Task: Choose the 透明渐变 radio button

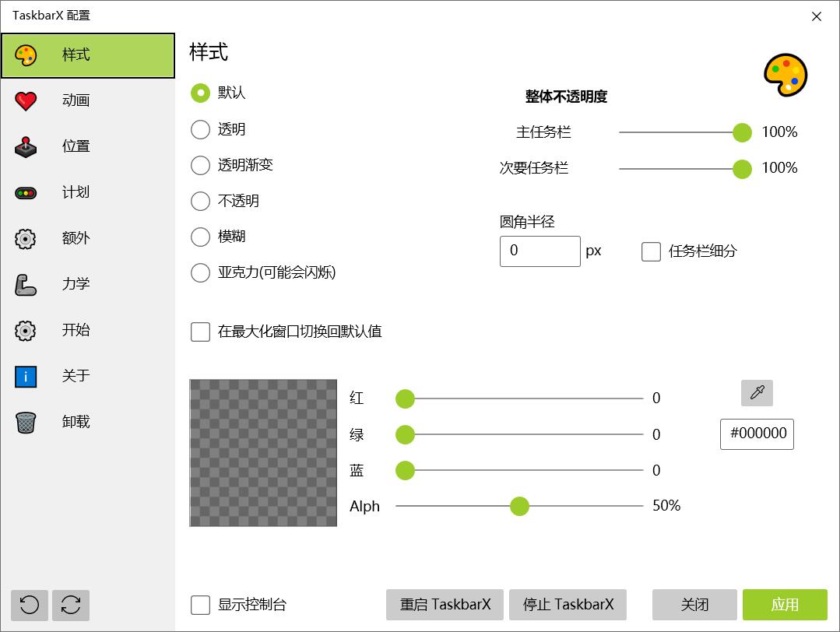Action: tap(200, 165)
